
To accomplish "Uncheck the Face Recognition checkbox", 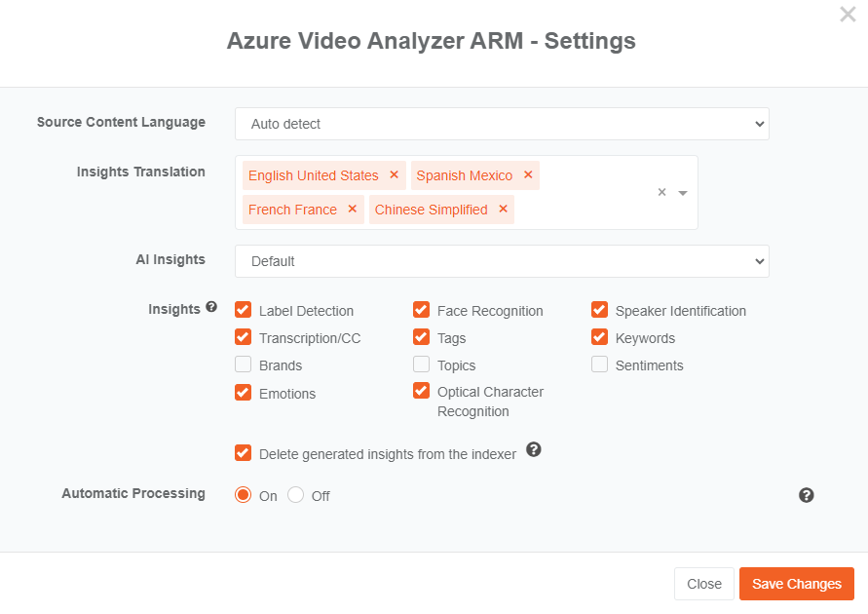I will coord(421,310).
